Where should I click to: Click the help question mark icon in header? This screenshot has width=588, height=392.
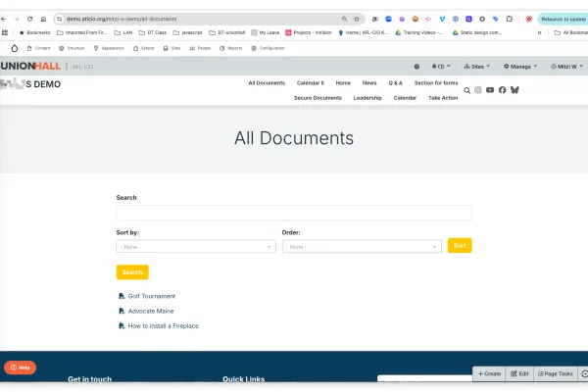[416, 67]
